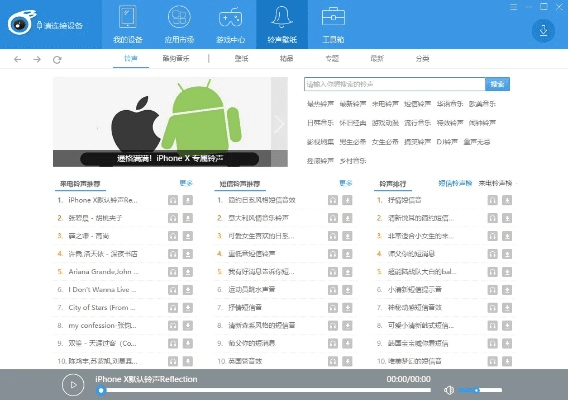Image resolution: width=568 pixels, height=400 pixels.
Task: Advance the banner with right chevron
Action: coord(279,124)
